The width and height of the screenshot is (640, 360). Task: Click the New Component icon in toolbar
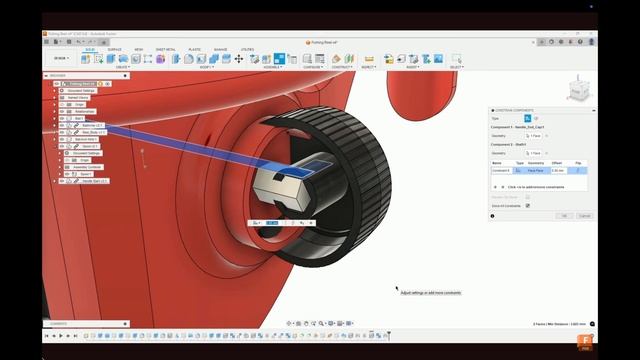pyautogui.click(x=85, y=59)
